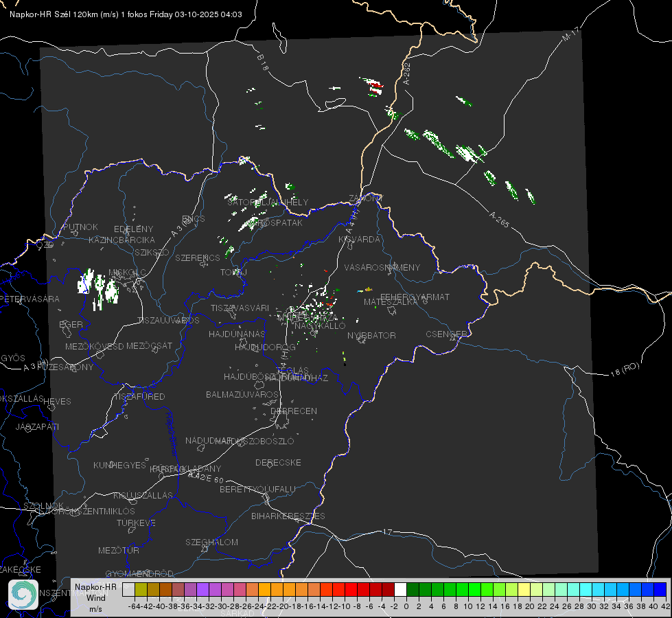Click the DEBRECEN city label

(x=294, y=411)
